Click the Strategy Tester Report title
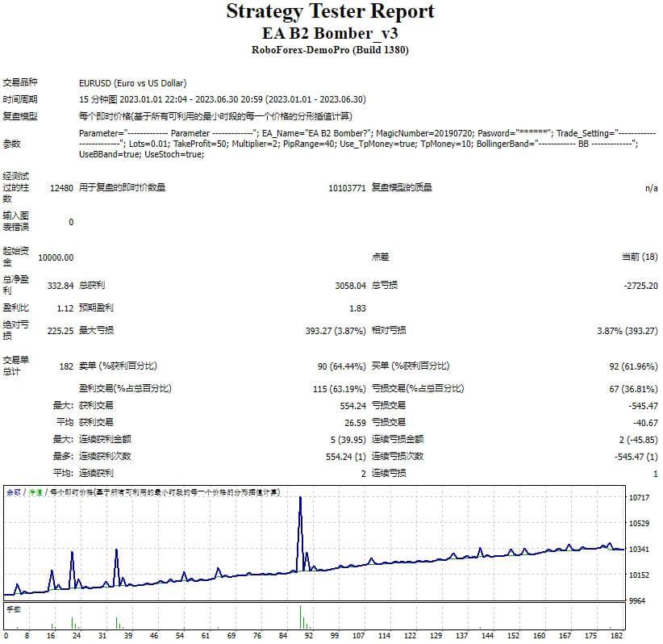Image resolution: width=663 pixels, height=644 pixels. pos(330,12)
